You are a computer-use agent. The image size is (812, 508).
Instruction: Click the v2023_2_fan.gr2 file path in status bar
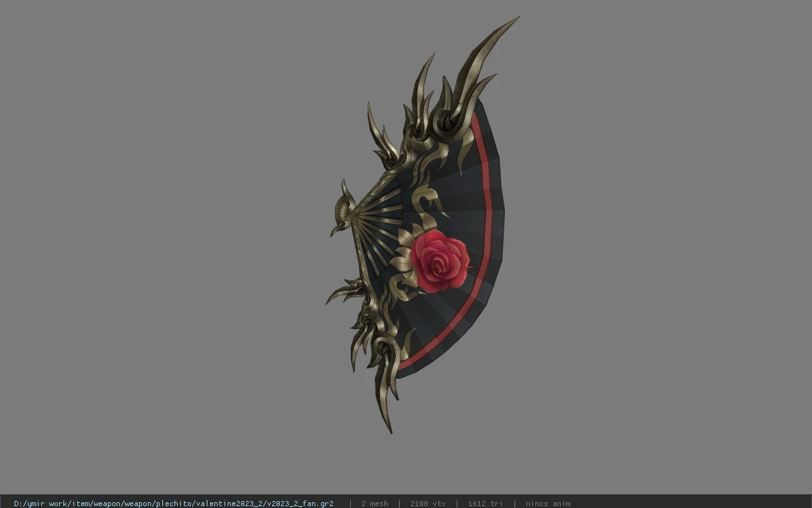point(174,504)
